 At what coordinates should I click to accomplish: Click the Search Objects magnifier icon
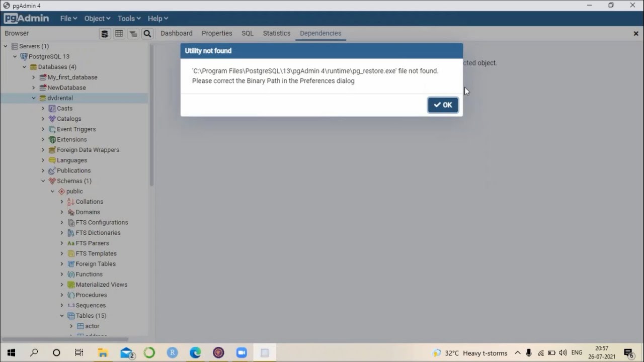(147, 34)
